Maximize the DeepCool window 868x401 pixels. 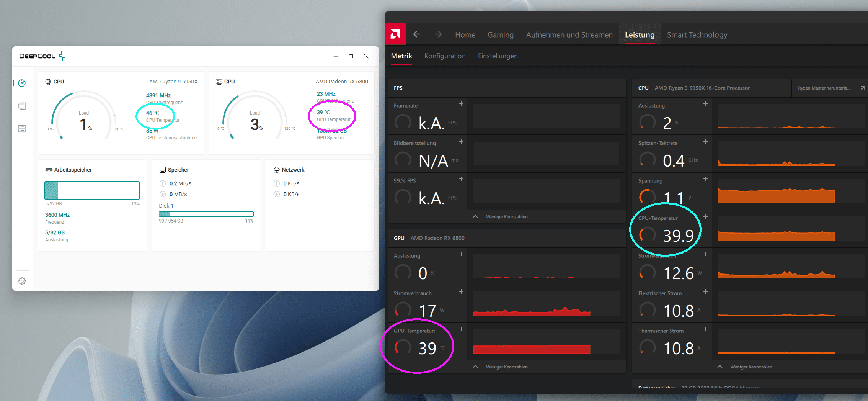[x=351, y=56]
